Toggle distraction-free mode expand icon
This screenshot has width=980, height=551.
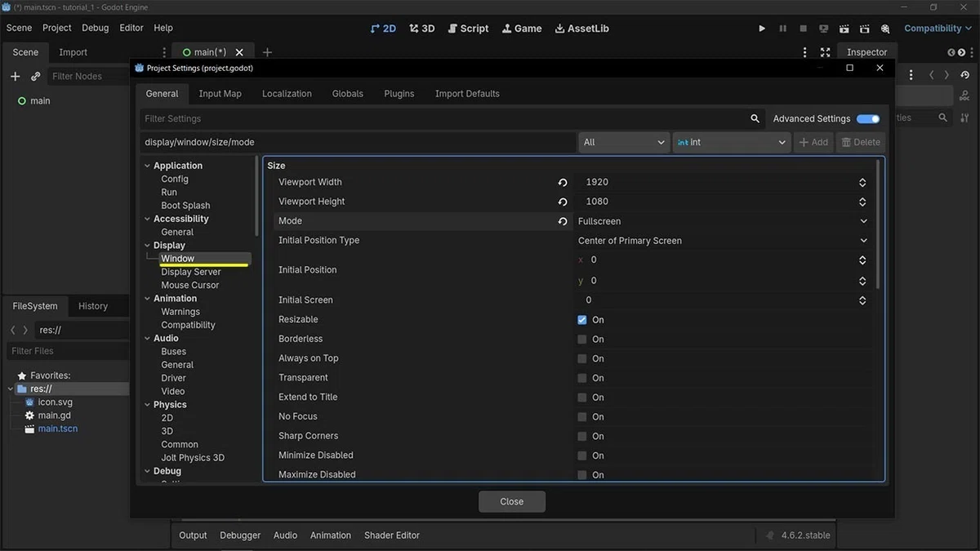coord(826,52)
